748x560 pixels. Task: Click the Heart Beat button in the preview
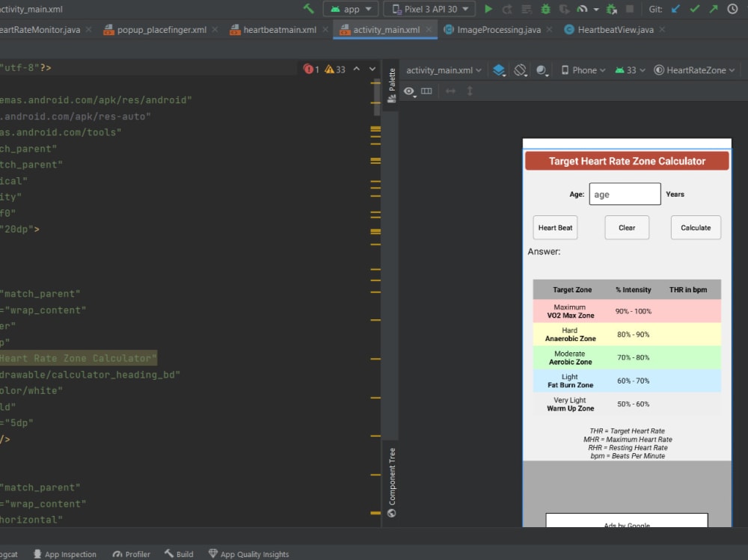point(555,227)
